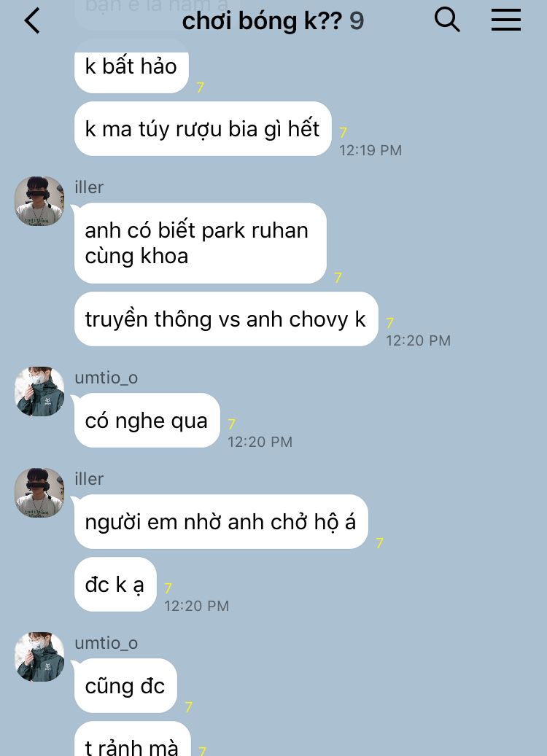Tap the 'cũng đc' message bubble

coord(125,685)
